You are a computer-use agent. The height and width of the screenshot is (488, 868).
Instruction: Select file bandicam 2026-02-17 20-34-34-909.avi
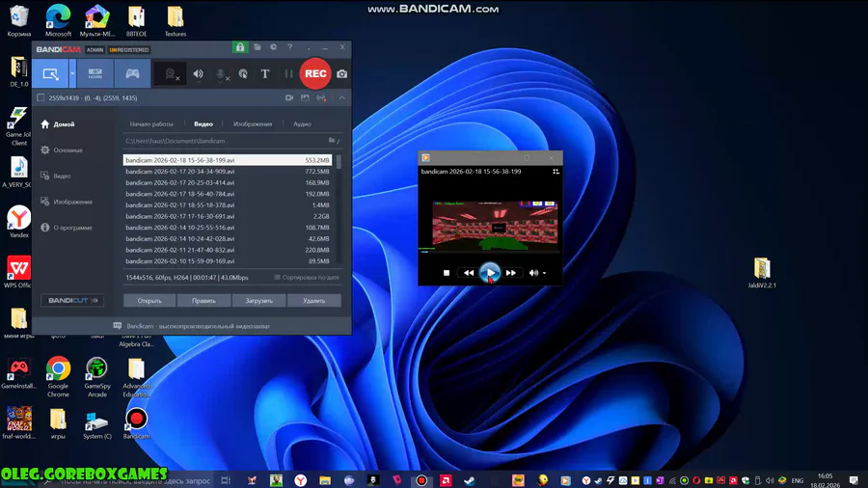[x=227, y=172]
